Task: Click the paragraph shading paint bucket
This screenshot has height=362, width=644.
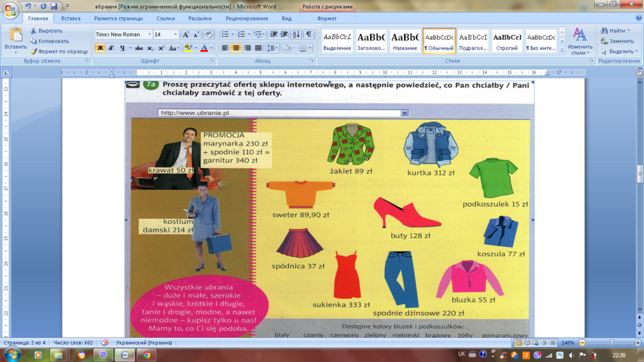Action: coord(287,48)
